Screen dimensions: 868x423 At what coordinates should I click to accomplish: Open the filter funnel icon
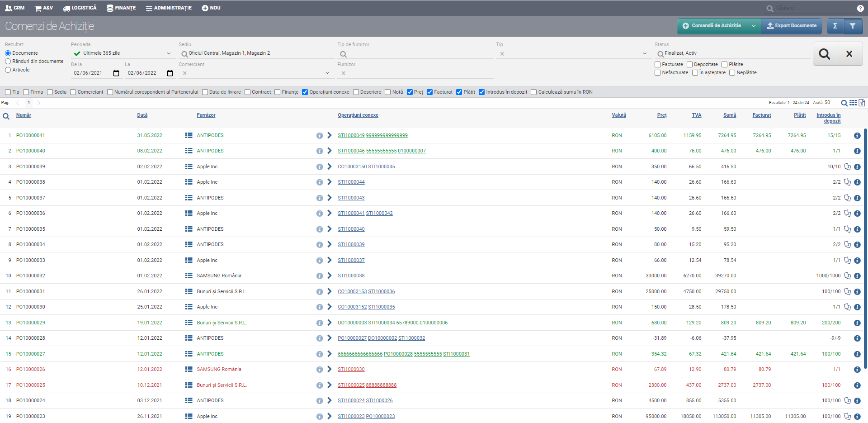click(852, 26)
